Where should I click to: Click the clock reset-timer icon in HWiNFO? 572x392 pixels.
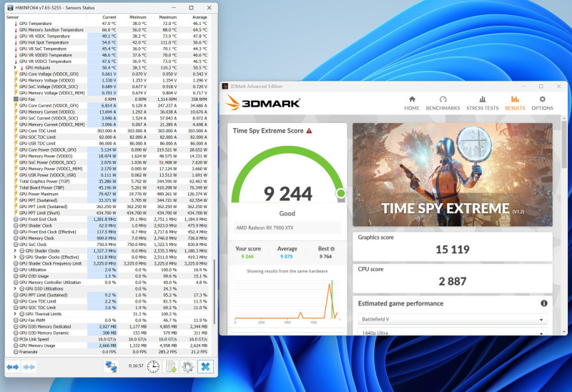pos(153,366)
